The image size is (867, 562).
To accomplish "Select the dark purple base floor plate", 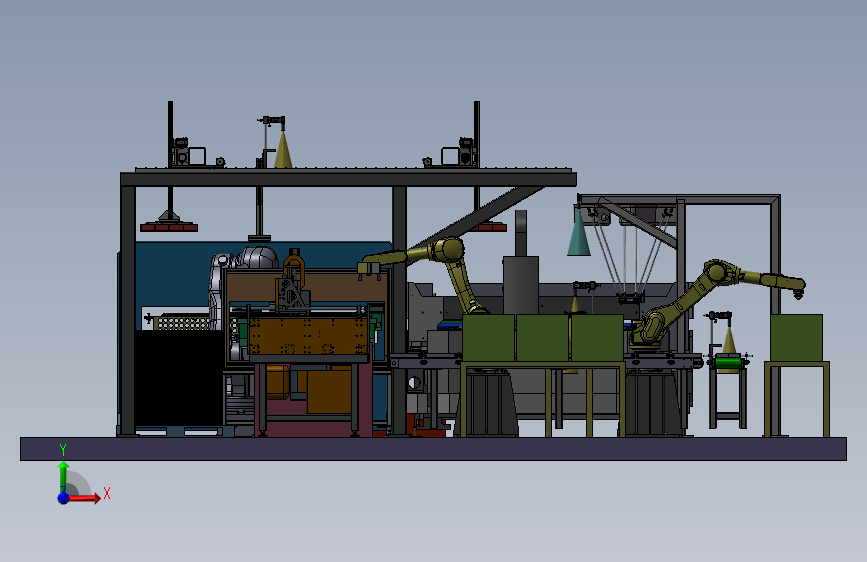I will click(433, 449).
